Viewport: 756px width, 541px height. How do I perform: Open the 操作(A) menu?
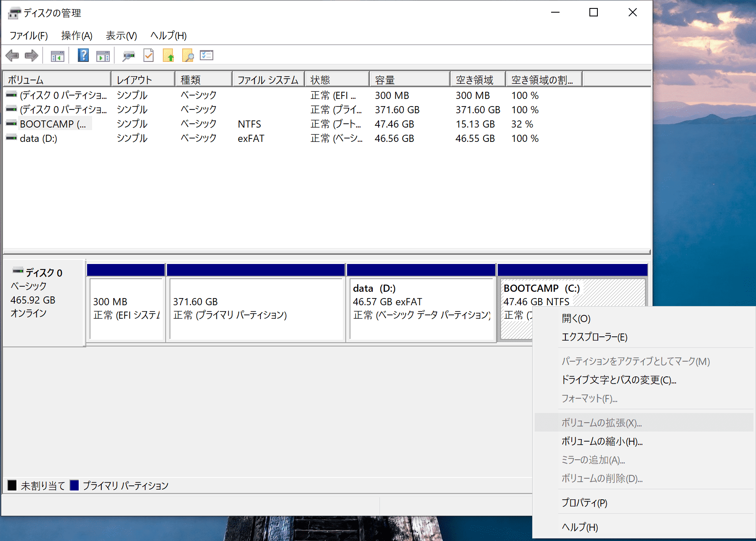77,36
